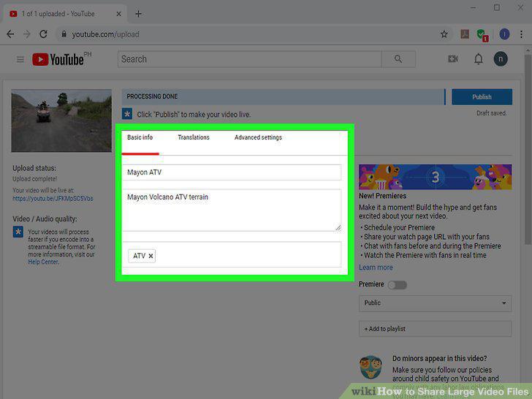Switch to the Translations tab
532x399 pixels.
coord(194,137)
